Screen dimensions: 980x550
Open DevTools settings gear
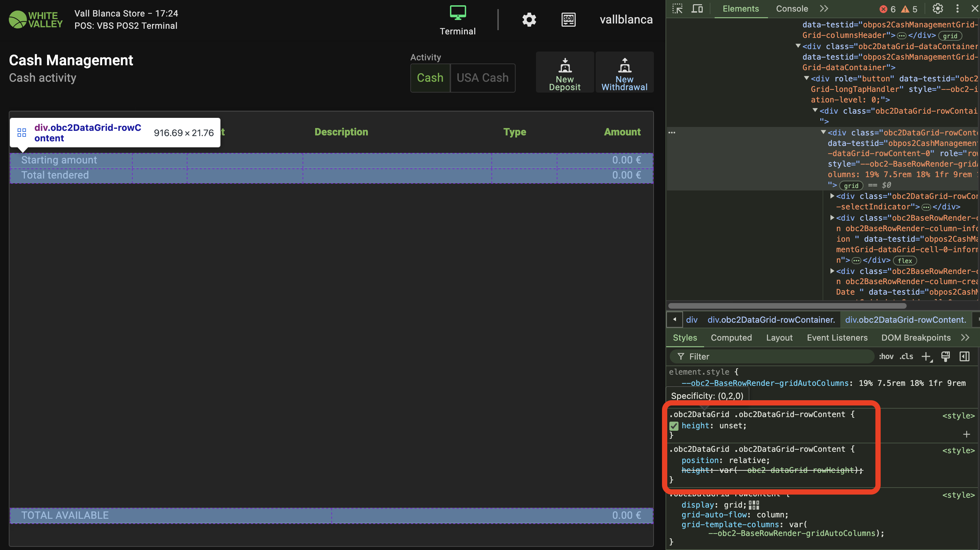938,9
